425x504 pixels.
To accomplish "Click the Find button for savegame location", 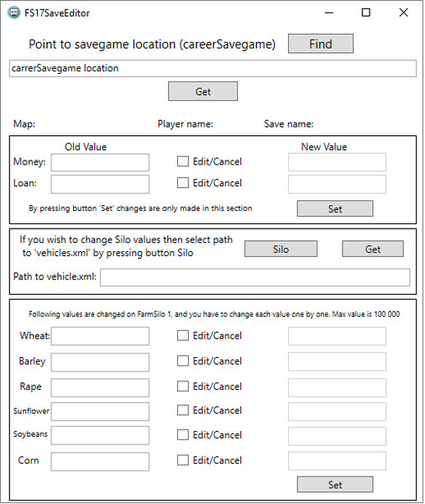I will 321,44.
